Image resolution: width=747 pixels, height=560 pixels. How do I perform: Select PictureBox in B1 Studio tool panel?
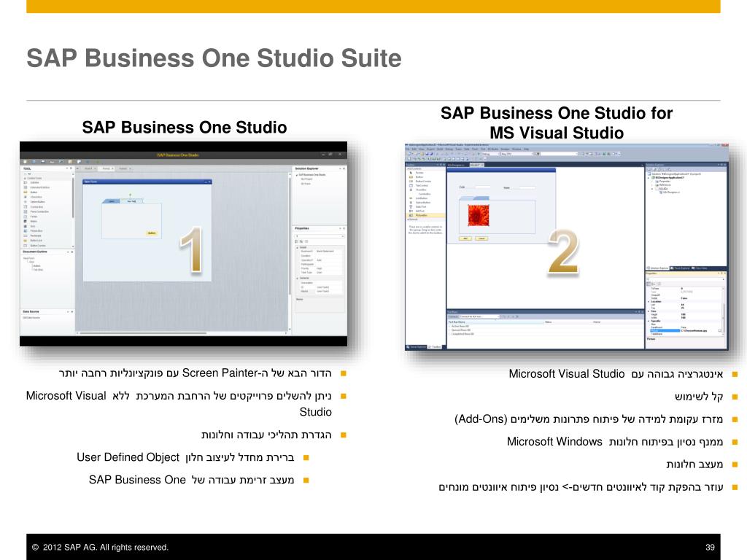click(35, 231)
